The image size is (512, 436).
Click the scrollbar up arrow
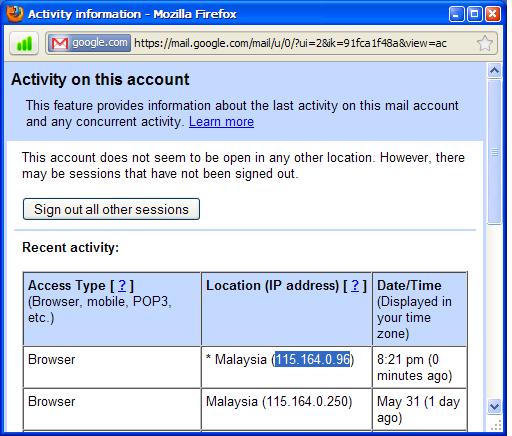click(494, 71)
